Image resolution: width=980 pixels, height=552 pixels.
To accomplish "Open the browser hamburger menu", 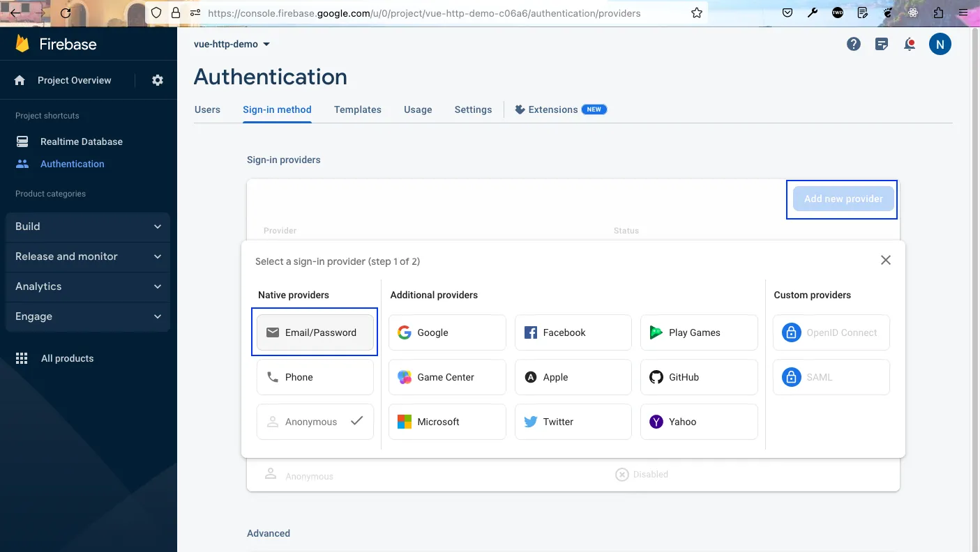I will pyautogui.click(x=963, y=13).
